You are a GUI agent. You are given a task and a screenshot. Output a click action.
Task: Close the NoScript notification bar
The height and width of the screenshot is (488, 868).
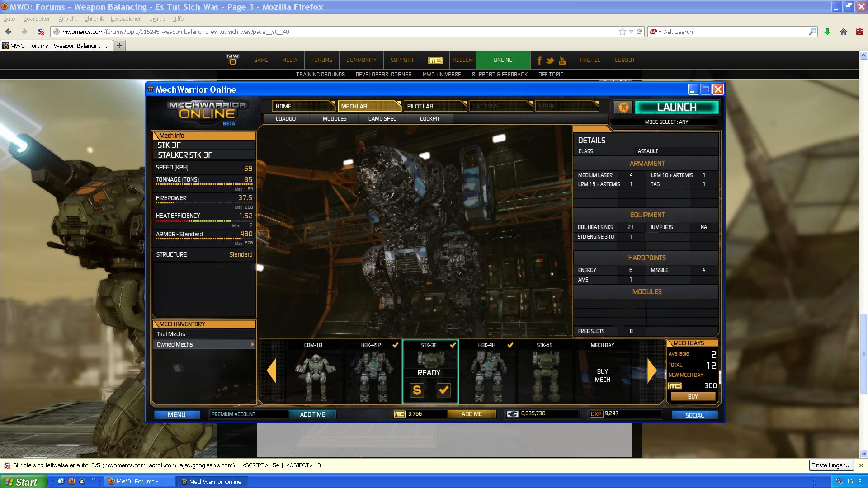(861, 465)
